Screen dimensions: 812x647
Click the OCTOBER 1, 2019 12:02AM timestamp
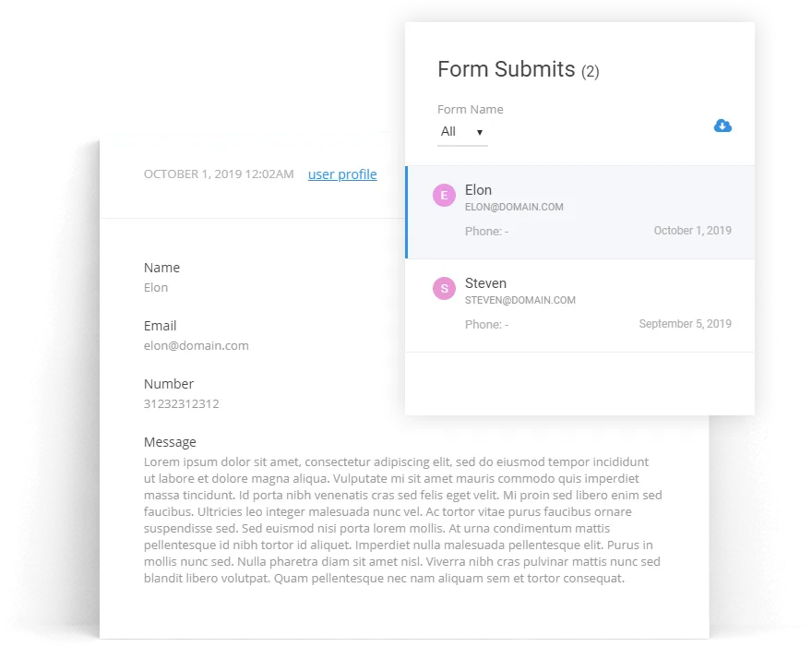point(219,174)
